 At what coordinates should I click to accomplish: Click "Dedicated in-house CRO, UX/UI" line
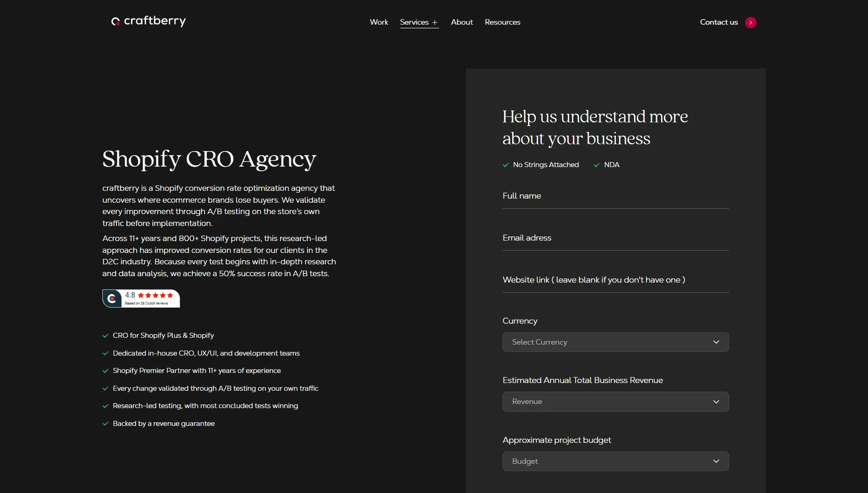coord(206,353)
